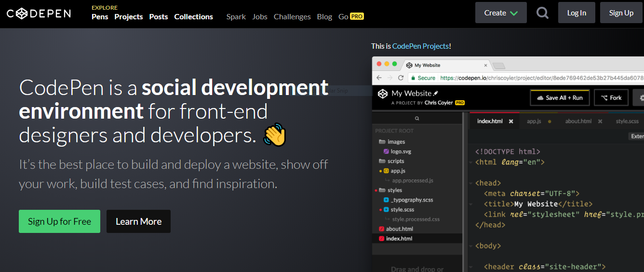Click the CodePen logo in the header
644x272 pixels.
click(x=39, y=13)
